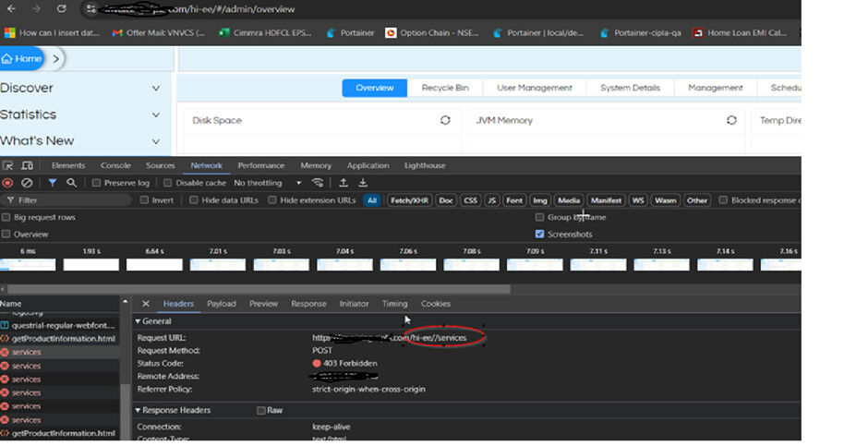868x446 pixels.
Task: Filter requests by Img type
Action: [540, 200]
